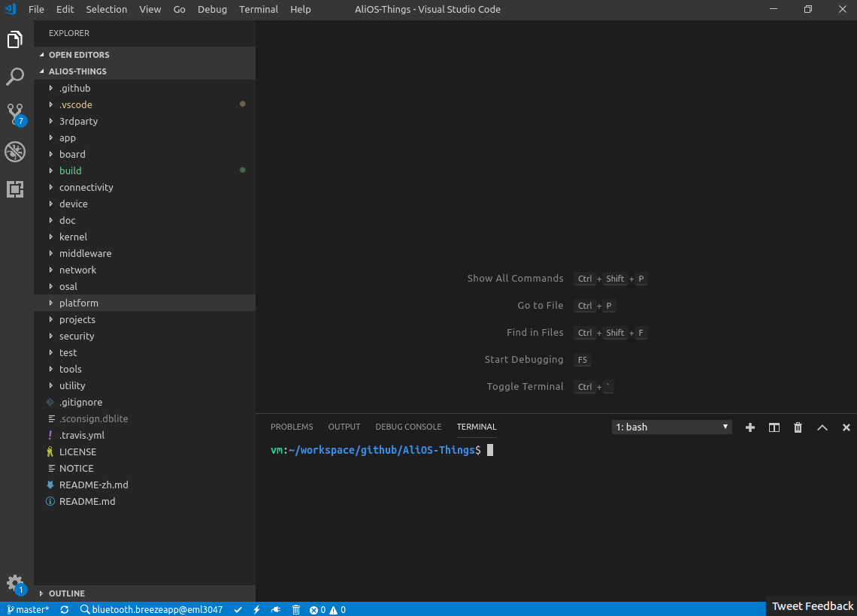The image size is (857, 616).
Task: Open the Manage gear icon
Action: pos(15,583)
